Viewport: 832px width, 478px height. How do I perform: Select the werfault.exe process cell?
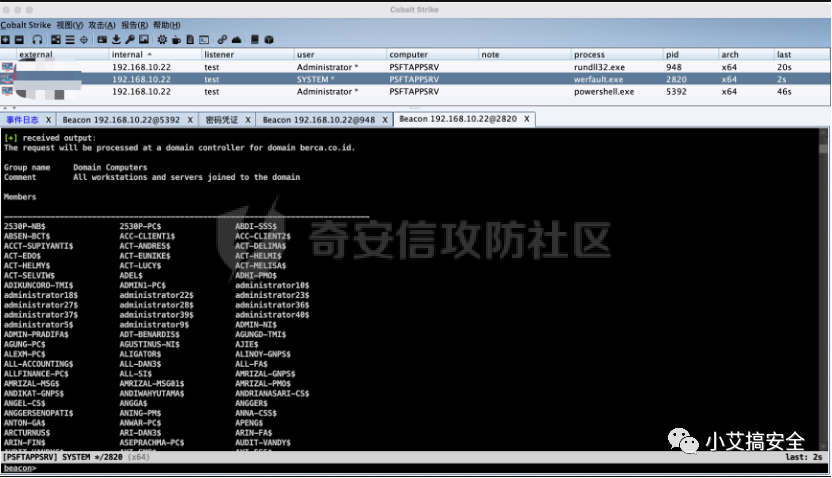coord(617,79)
